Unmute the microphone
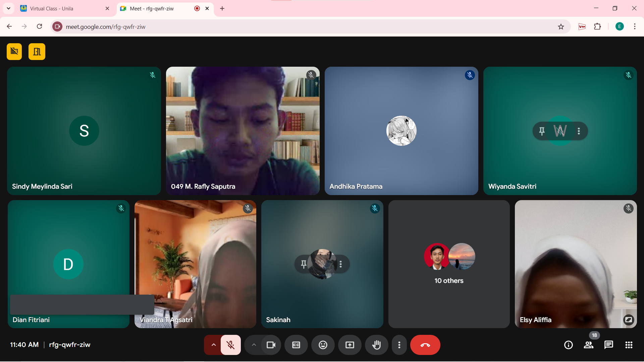Viewport: 644px width, 362px height. coord(230,345)
